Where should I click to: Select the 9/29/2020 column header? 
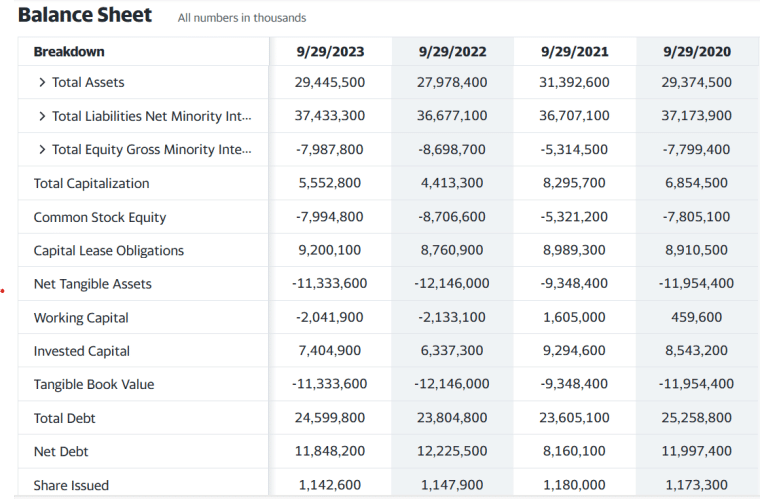point(697,52)
